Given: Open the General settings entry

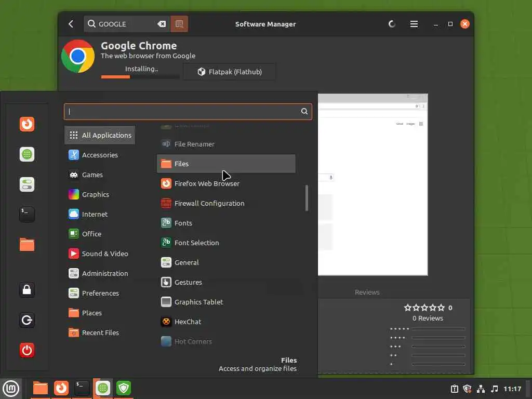Looking at the screenshot, I should point(226,262).
